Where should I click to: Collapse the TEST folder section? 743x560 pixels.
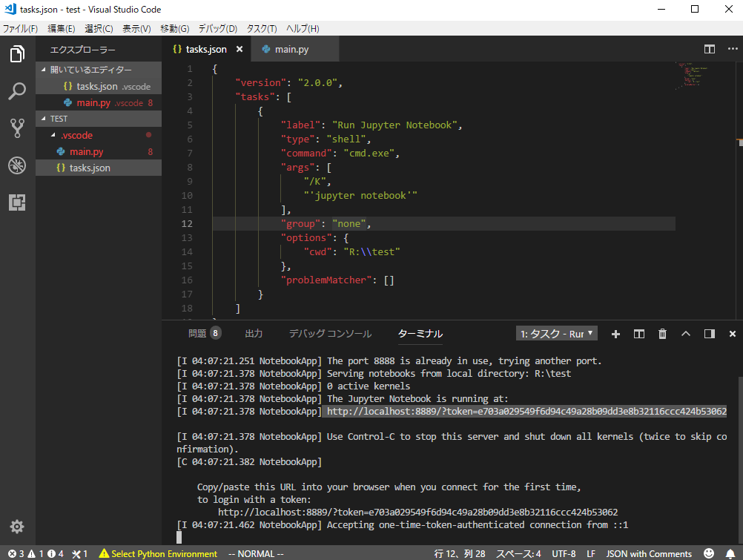(x=99, y=119)
